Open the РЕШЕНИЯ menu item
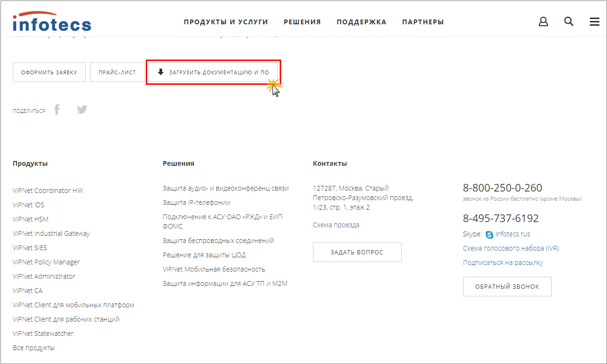 tap(302, 22)
